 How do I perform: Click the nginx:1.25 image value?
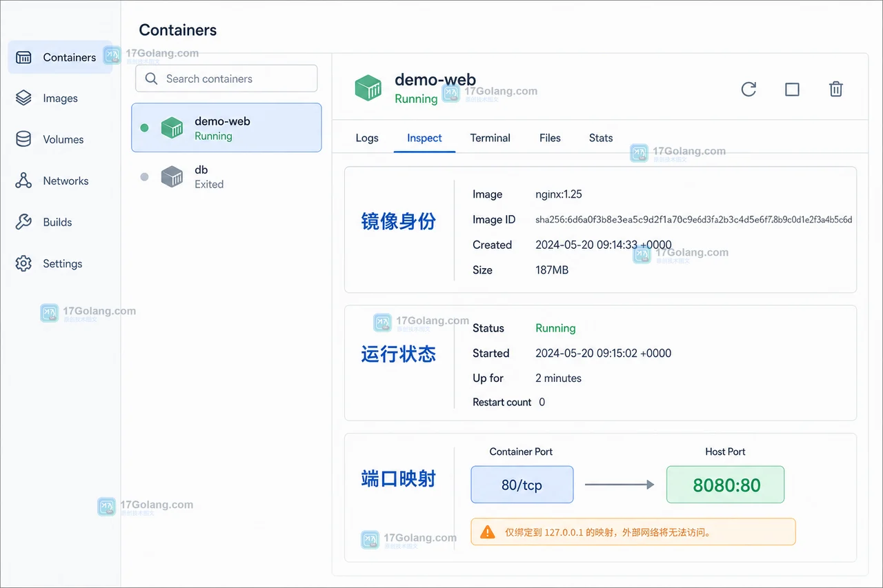tap(559, 194)
